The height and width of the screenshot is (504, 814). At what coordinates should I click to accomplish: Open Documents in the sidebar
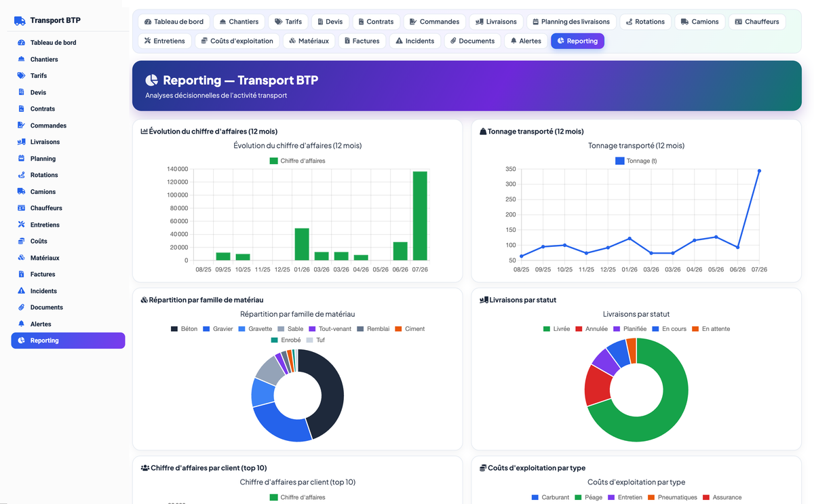click(x=68, y=307)
